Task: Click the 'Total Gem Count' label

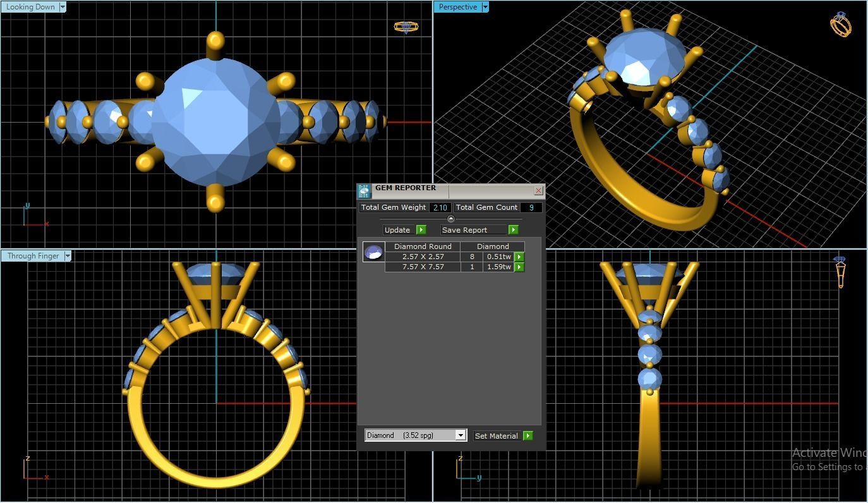Action: click(486, 207)
